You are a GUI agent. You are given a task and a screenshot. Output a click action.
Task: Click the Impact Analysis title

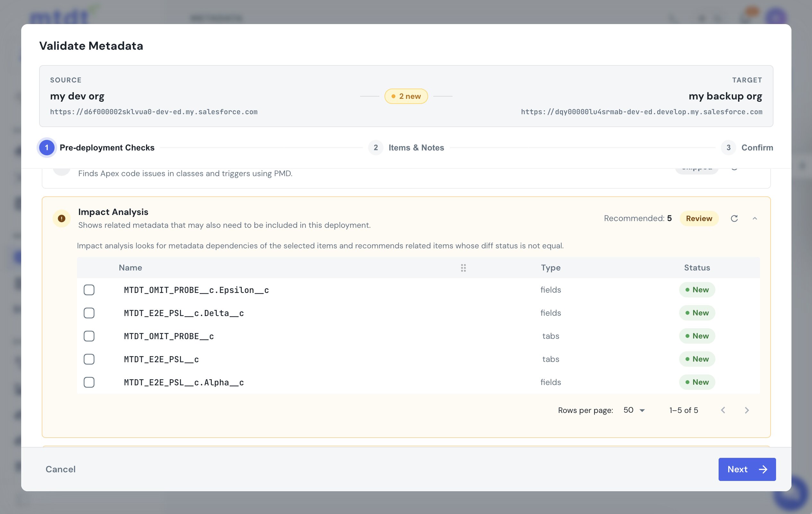click(113, 212)
